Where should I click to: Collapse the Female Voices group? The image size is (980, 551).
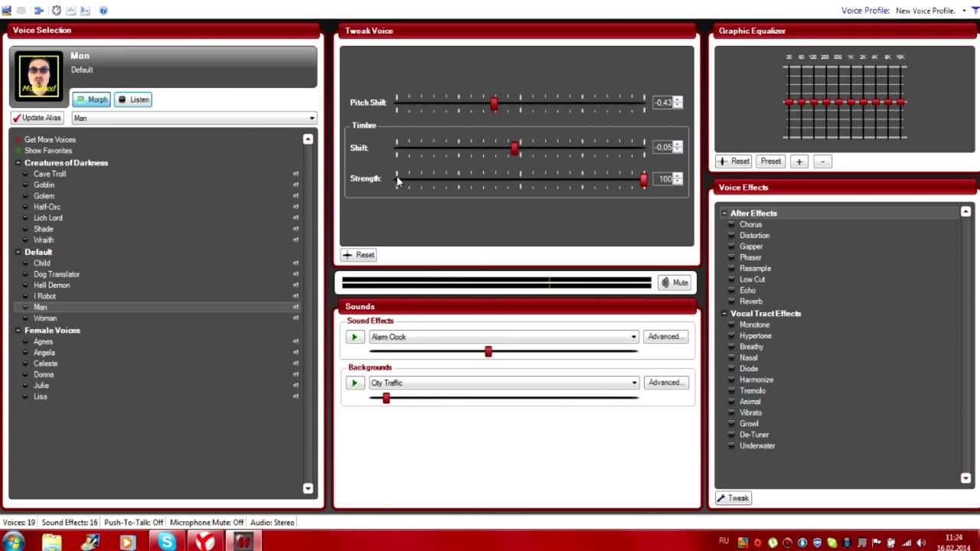18,331
